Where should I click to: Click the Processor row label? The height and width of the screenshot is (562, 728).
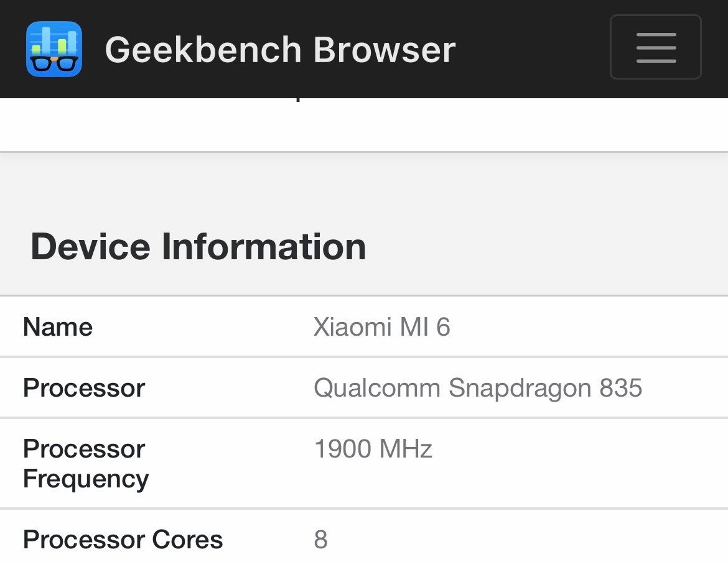pyautogui.click(x=84, y=388)
